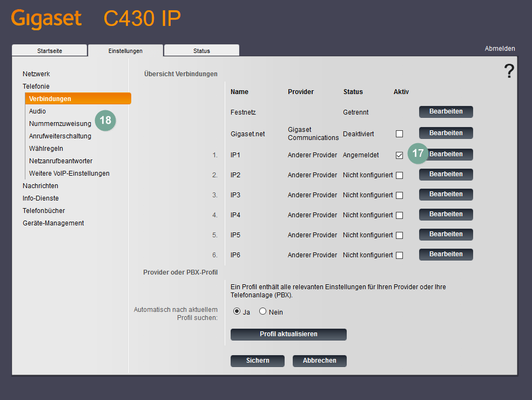Click the Abmelden logout link
This screenshot has width=532, height=400.
[x=500, y=49]
